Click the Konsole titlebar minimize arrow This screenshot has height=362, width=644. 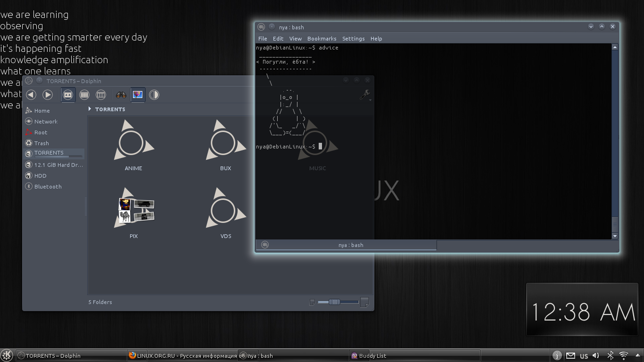591,27
